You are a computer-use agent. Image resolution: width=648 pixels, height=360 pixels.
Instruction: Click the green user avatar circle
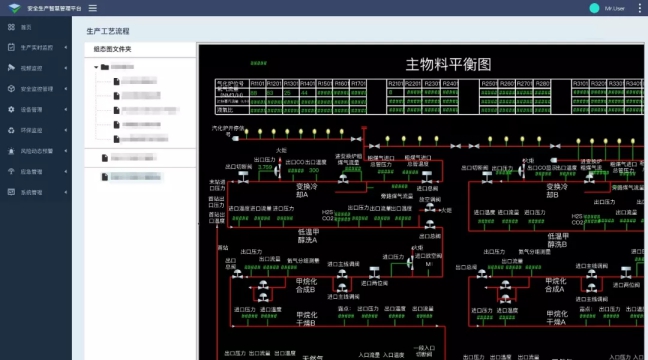594,8
